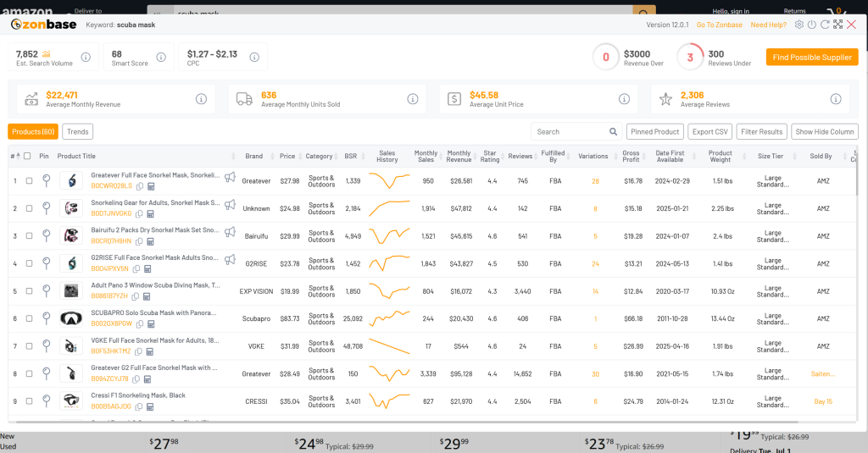Click sales history sparkline for VGKE row

coord(389,346)
